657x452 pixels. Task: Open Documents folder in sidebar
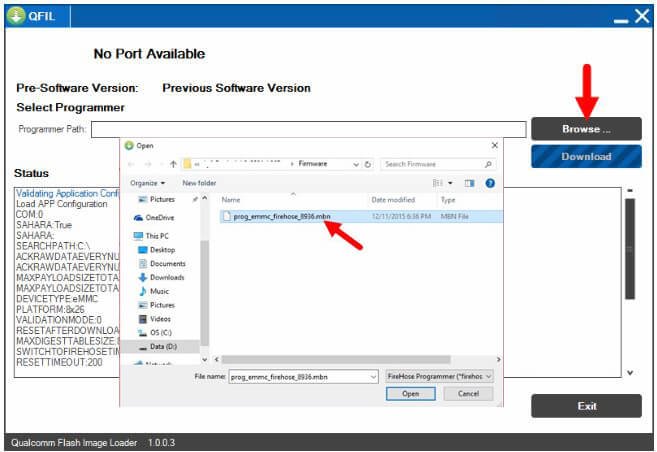[x=162, y=263]
